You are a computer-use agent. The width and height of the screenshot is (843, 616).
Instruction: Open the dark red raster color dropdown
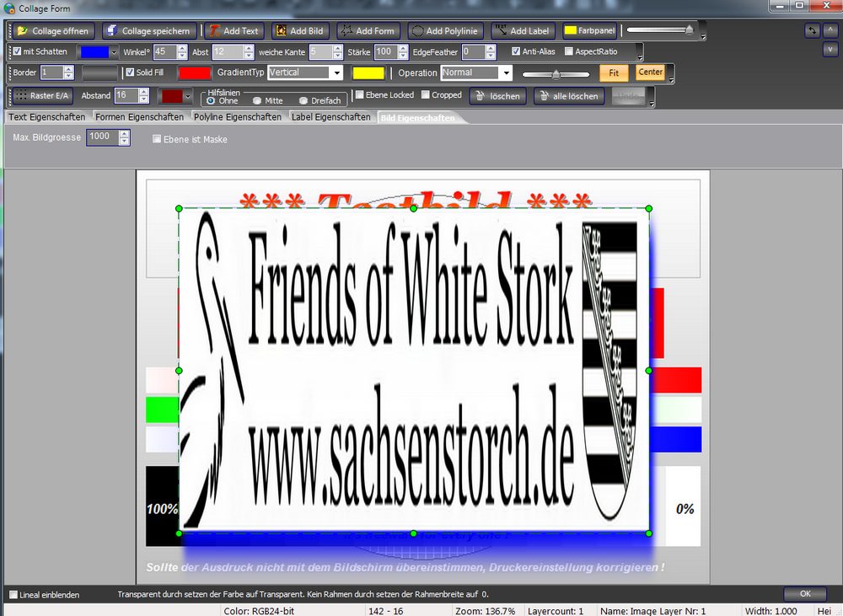[x=188, y=96]
